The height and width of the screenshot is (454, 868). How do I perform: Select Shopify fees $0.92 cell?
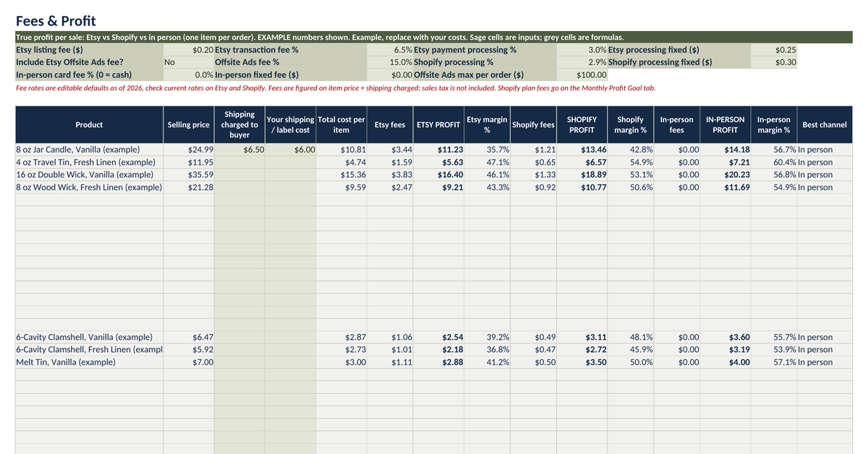pyautogui.click(x=534, y=187)
